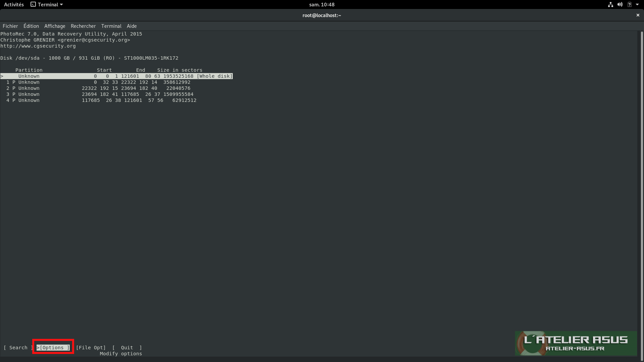Viewport: 644px width, 362px height.
Task: Open the Fichier menu
Action: tap(10, 26)
